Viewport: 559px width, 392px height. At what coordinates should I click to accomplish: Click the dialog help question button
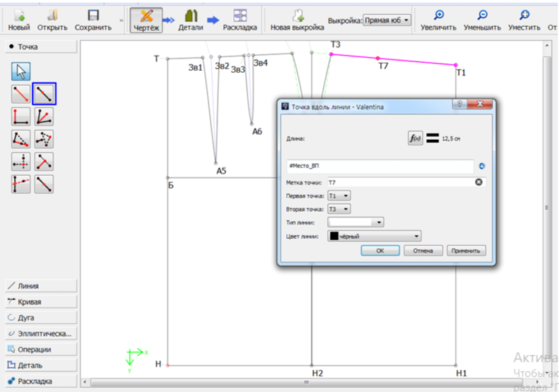[459, 104]
